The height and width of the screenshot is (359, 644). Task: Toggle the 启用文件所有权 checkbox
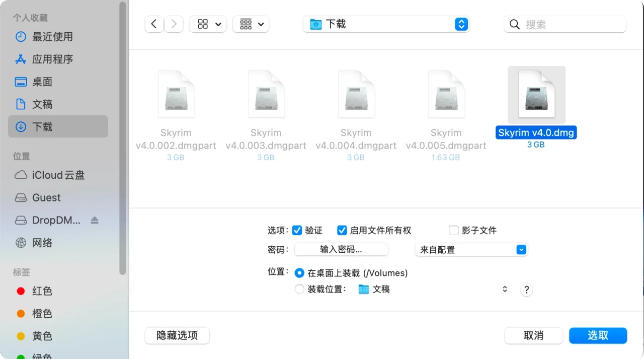tap(342, 230)
